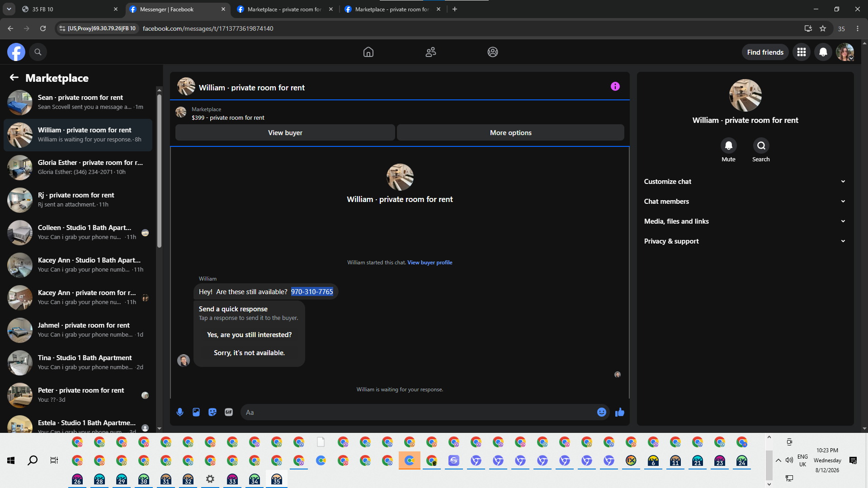Open the notifications bell in header
This screenshot has width=868, height=488.
[823, 52]
